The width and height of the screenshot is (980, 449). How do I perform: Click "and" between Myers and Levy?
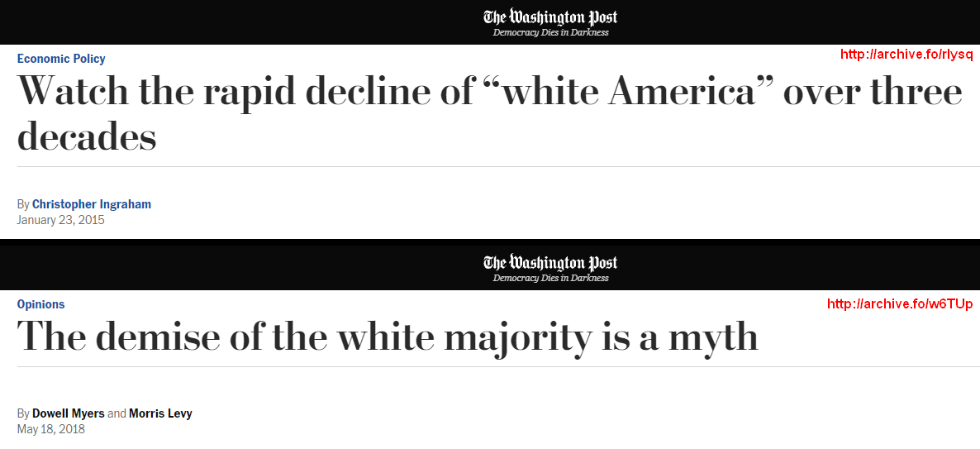click(x=117, y=413)
